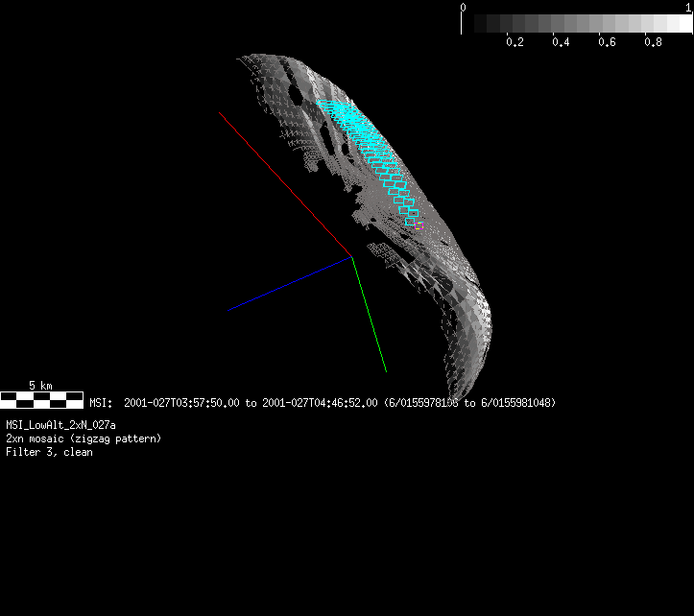Click the MSI time range text
This screenshot has height=616, width=694.
(x=322, y=403)
